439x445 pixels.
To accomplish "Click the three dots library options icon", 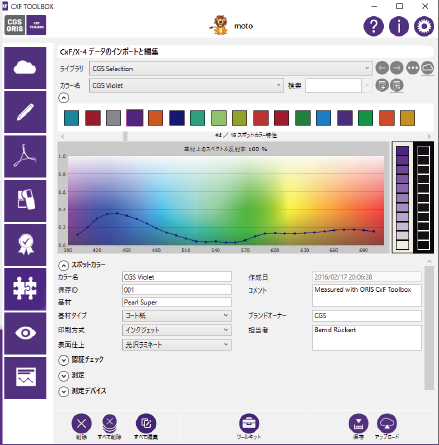I will click(413, 68).
